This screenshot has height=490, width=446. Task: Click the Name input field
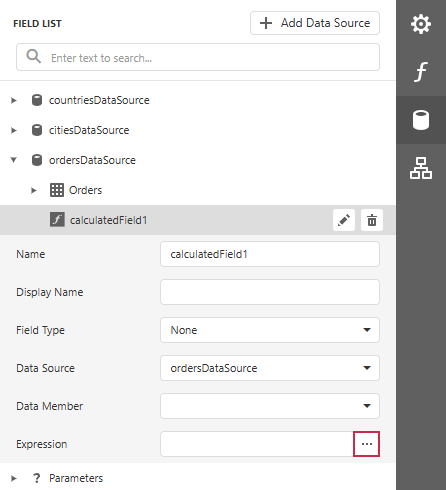270,254
